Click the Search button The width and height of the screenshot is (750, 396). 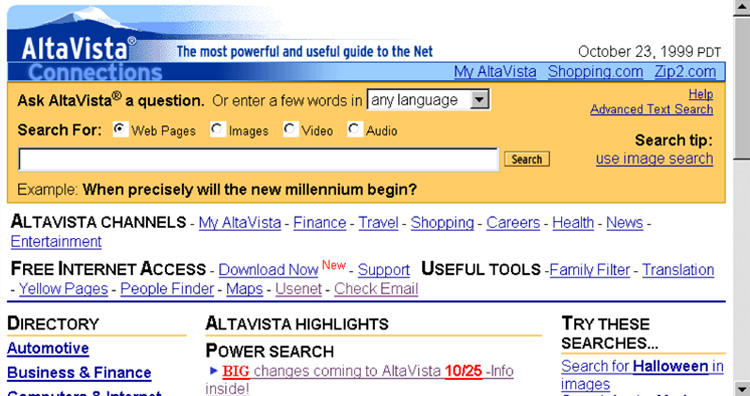(x=527, y=159)
